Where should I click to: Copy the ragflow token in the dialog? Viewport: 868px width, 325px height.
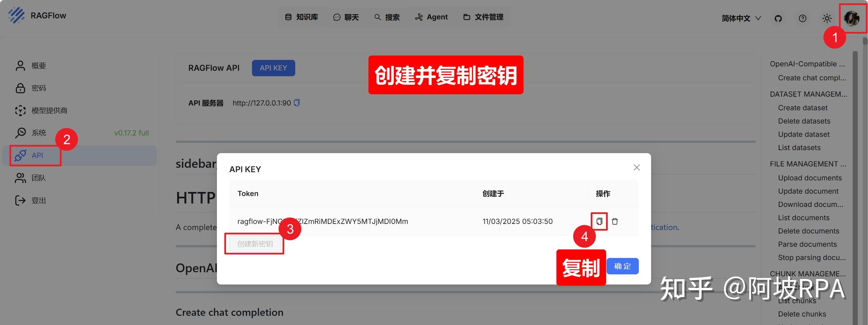pyautogui.click(x=599, y=221)
